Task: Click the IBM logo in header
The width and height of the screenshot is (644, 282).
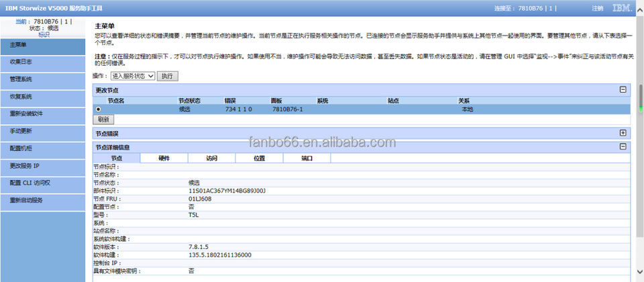Action: (x=623, y=8)
